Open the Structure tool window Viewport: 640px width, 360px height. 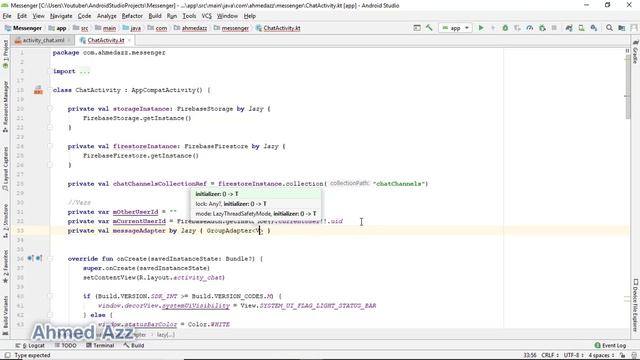(5, 221)
